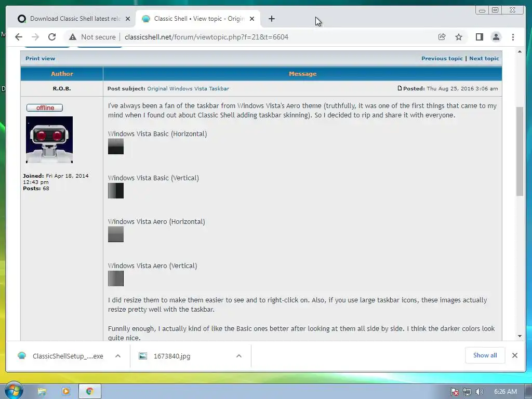Open the Original Windows Vista Taskbar subject link
532x399 pixels.
click(188, 88)
